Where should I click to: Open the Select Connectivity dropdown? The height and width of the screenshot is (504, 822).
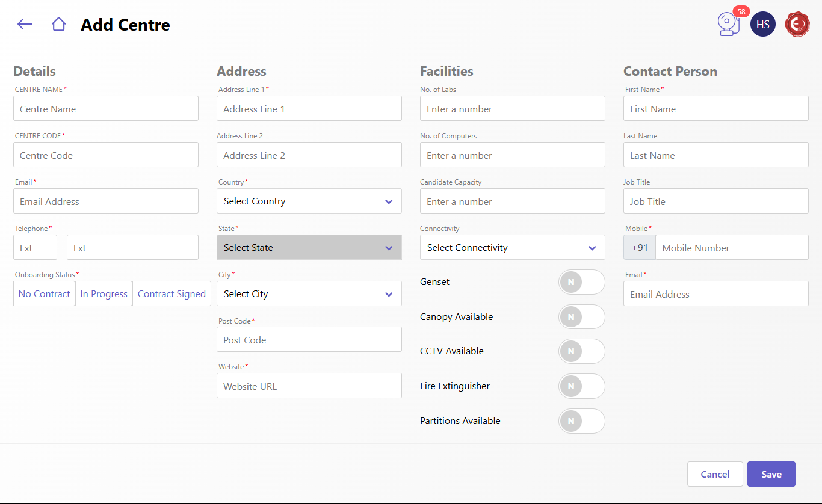[x=512, y=248]
